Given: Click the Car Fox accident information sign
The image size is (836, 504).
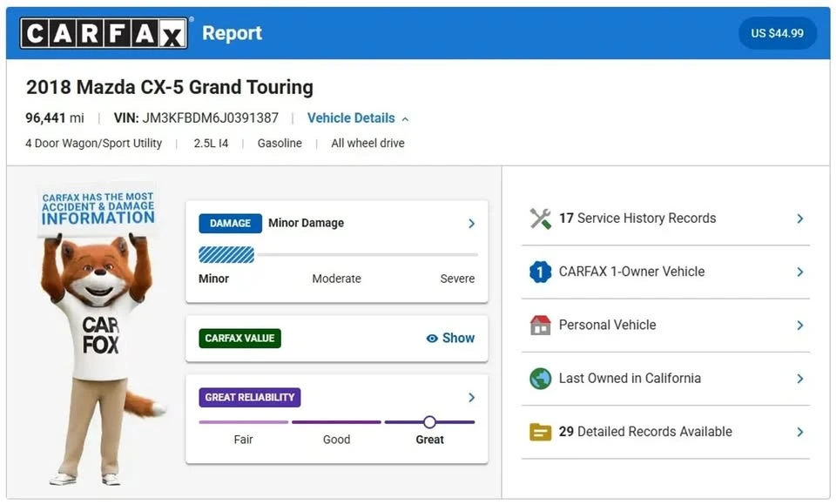Looking at the screenshot, I should click(98, 210).
